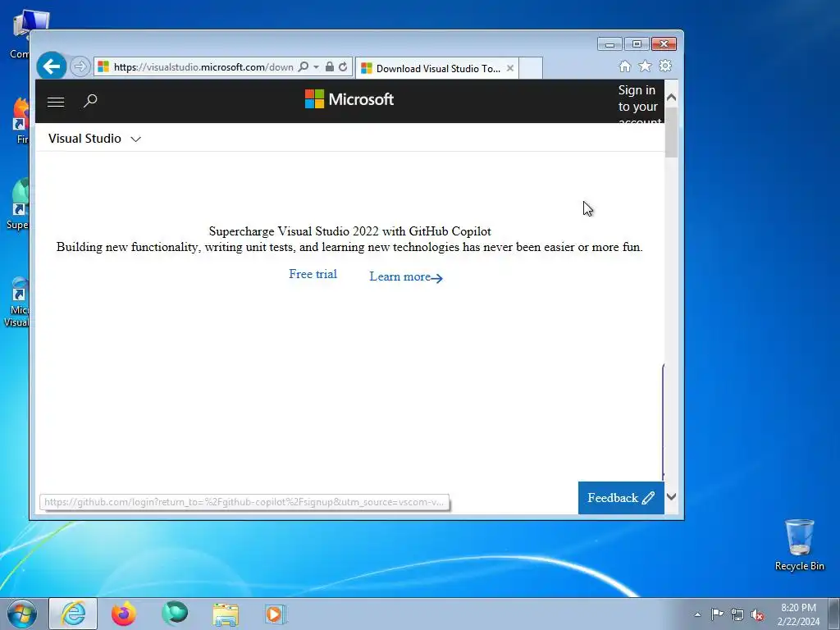Click the search magnifier in address bar
The image size is (840, 630).
[x=304, y=66]
